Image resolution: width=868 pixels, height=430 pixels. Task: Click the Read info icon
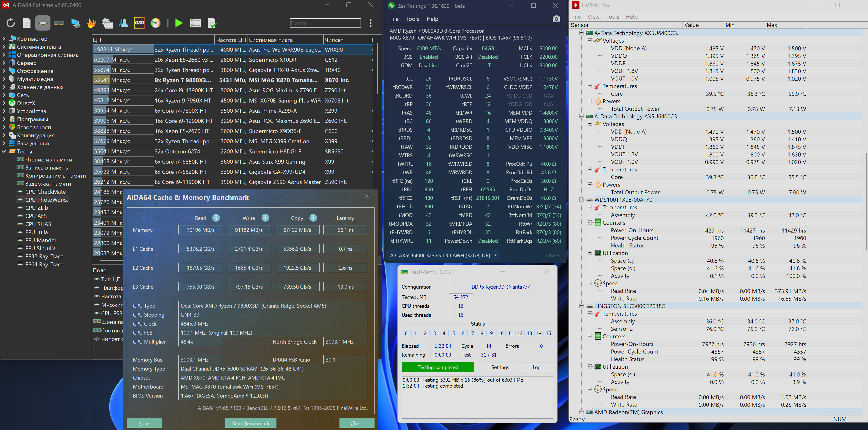click(x=216, y=218)
